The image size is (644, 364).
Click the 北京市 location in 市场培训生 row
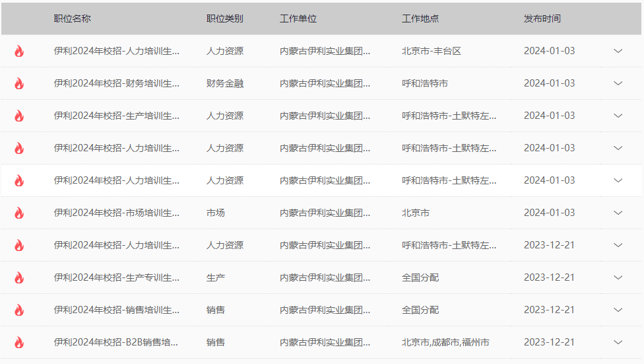click(x=416, y=213)
